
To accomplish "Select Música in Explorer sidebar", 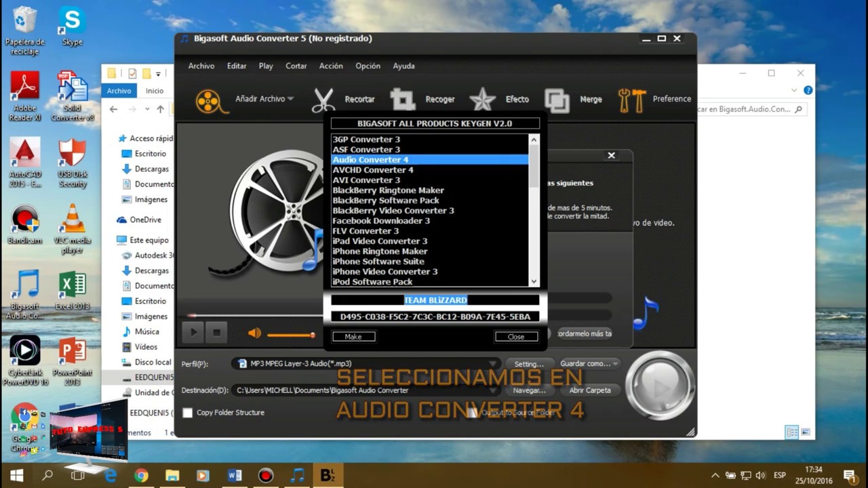I will (141, 331).
